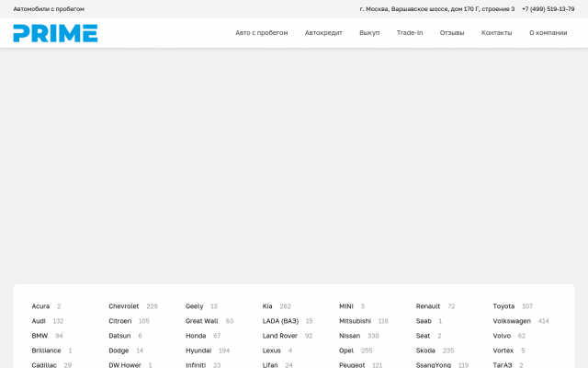588x368 pixels.
Task: Choose the Vortex brand
Action: [503, 350]
